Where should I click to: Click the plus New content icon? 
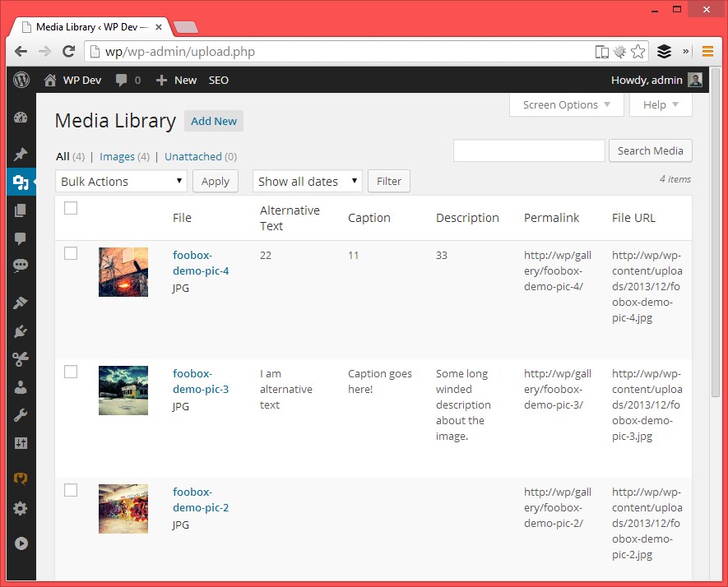click(x=161, y=81)
